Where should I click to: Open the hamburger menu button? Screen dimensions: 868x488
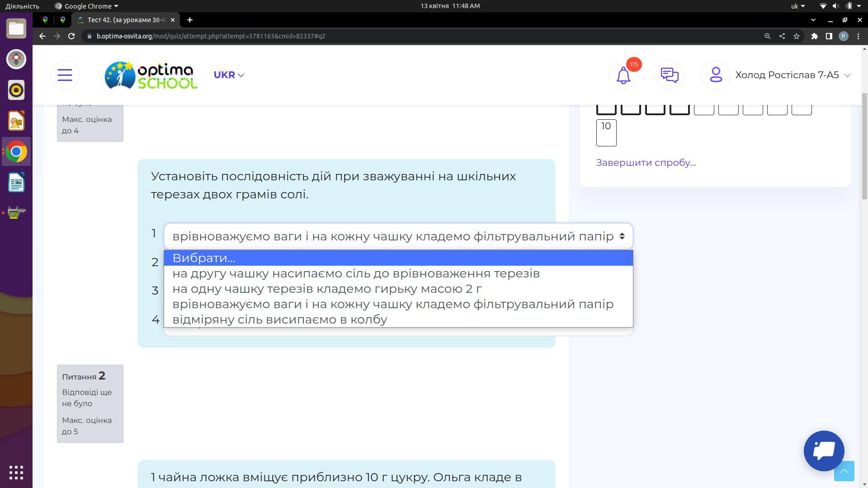pyautogui.click(x=65, y=75)
